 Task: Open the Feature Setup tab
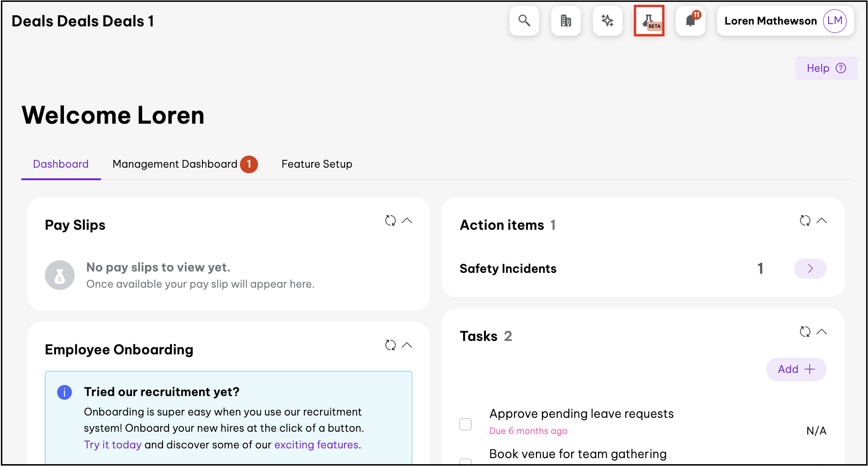pyautogui.click(x=317, y=164)
